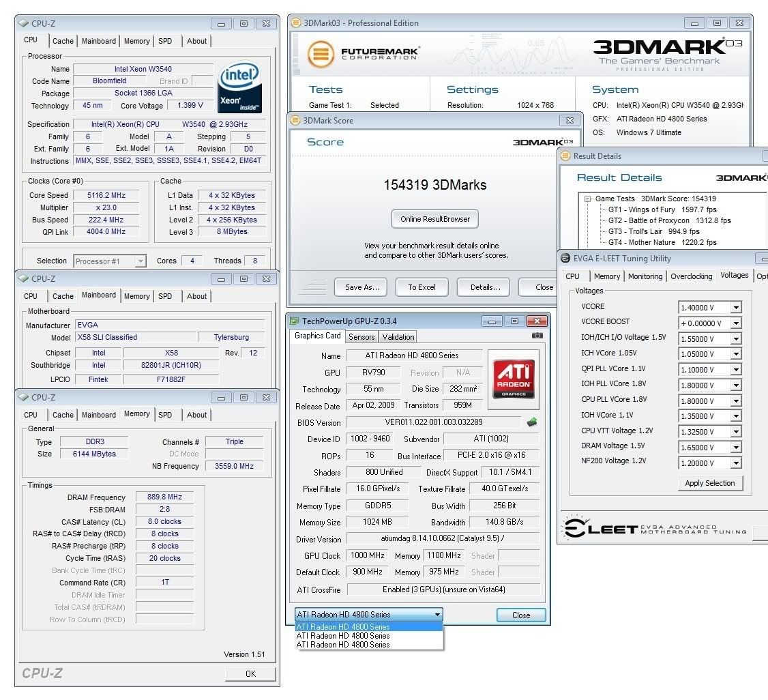Open the SPD tab in the CPU-Z Processor window
Screen dimensions: 768x700
pyautogui.click(x=165, y=41)
